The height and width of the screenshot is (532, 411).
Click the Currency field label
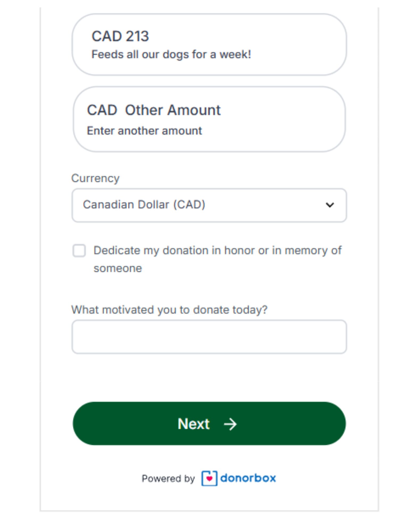95,178
